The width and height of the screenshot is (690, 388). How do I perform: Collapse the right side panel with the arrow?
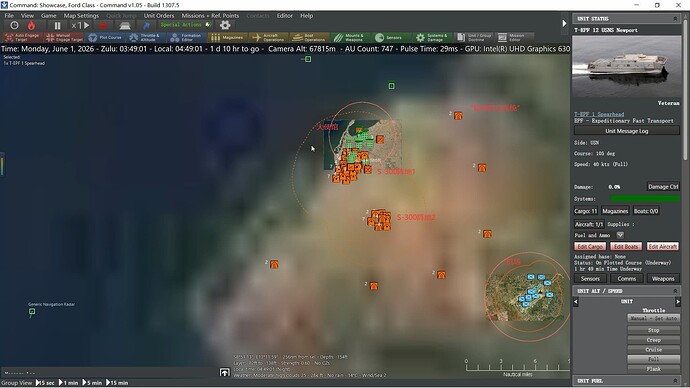point(564,23)
